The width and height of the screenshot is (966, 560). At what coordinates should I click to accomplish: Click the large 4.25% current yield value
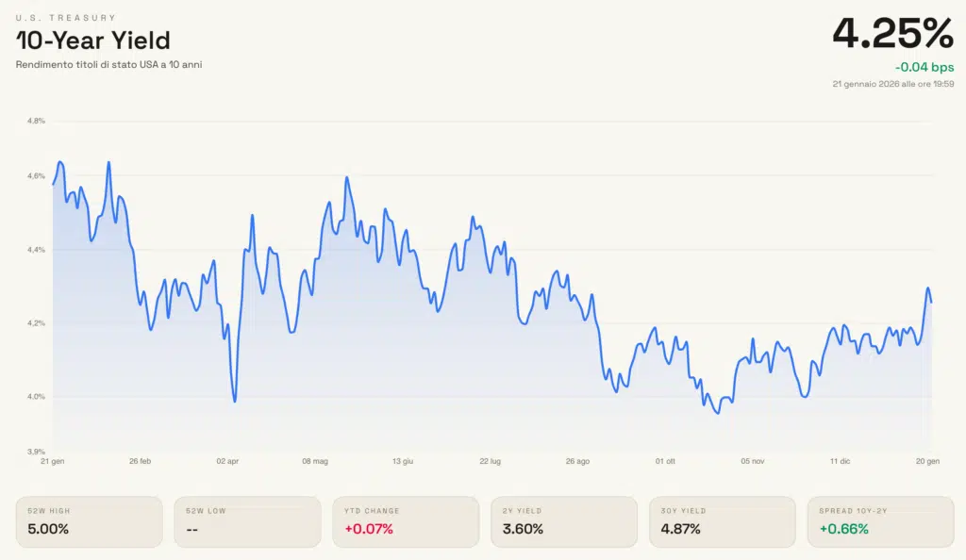[x=892, y=35]
